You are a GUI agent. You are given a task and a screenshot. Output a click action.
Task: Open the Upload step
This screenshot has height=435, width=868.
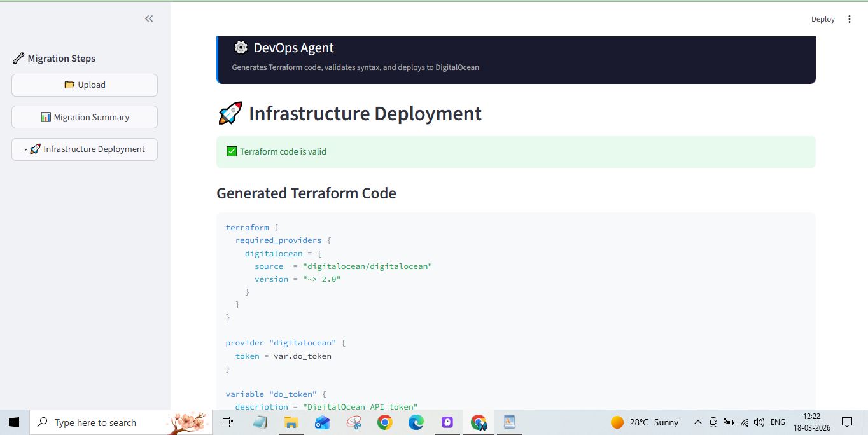[x=85, y=85]
